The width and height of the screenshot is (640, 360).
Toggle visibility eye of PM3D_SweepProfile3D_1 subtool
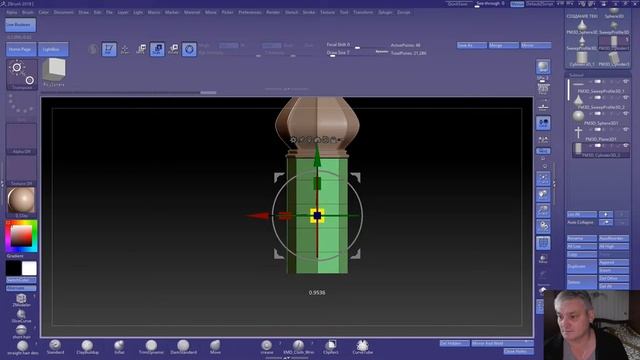[625, 82]
